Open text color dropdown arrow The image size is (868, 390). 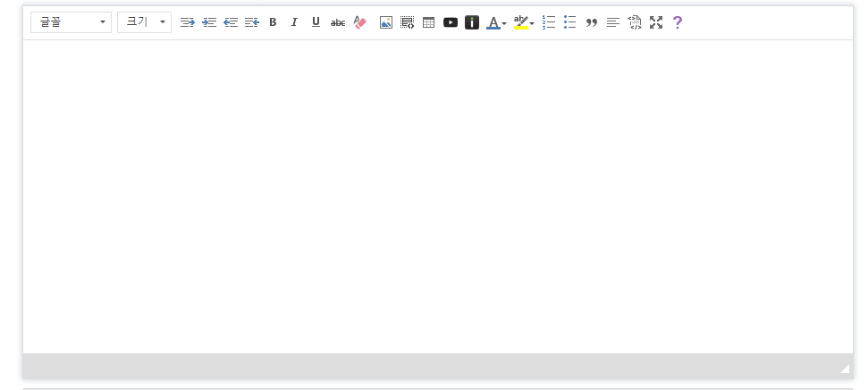(x=504, y=23)
